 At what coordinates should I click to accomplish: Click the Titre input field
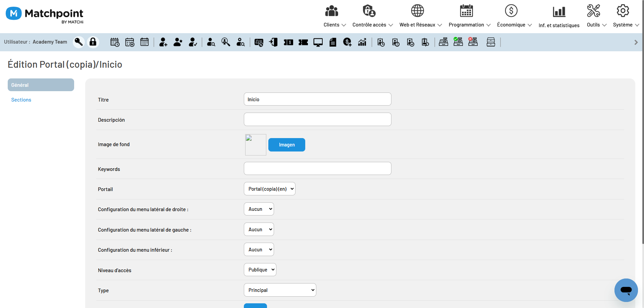coord(317,99)
